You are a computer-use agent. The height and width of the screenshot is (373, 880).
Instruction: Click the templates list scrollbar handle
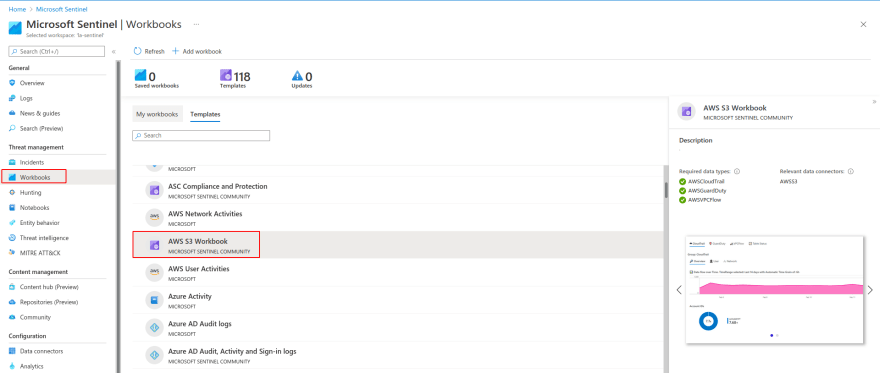[x=666, y=191]
